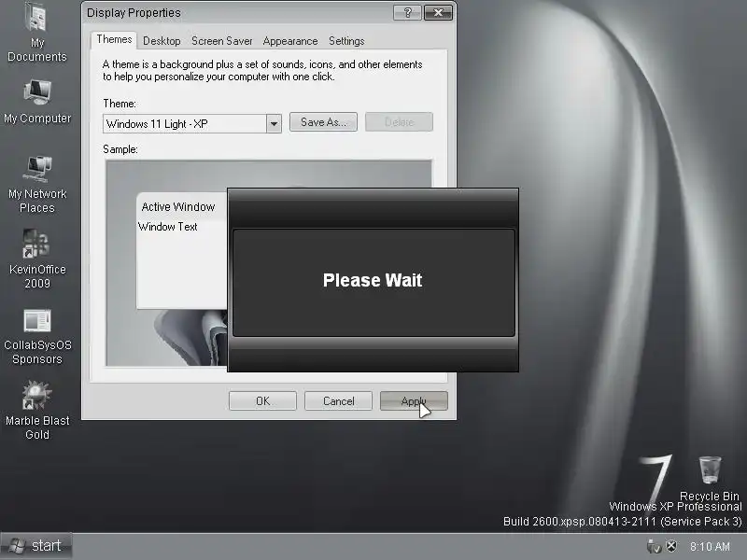Click the Active Window sample title
This screenshot has width=747, height=560.
(x=178, y=206)
